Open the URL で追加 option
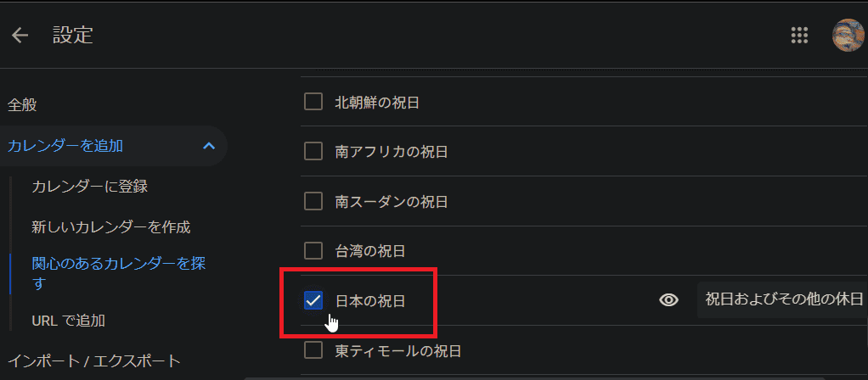The width and height of the screenshot is (868, 380). click(68, 321)
